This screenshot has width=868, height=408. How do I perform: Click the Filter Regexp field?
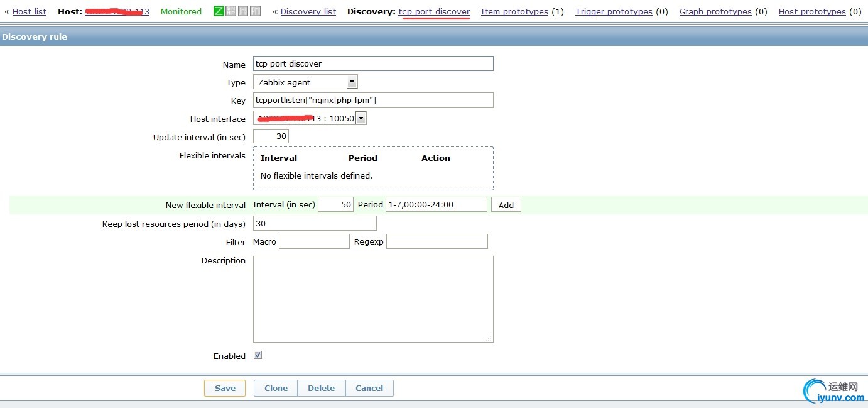pyautogui.click(x=437, y=241)
